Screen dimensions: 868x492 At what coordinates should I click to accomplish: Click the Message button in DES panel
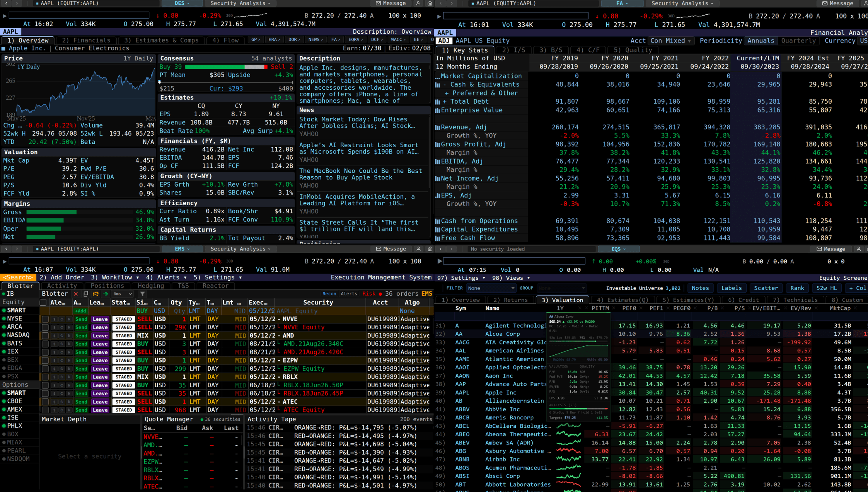click(391, 3)
